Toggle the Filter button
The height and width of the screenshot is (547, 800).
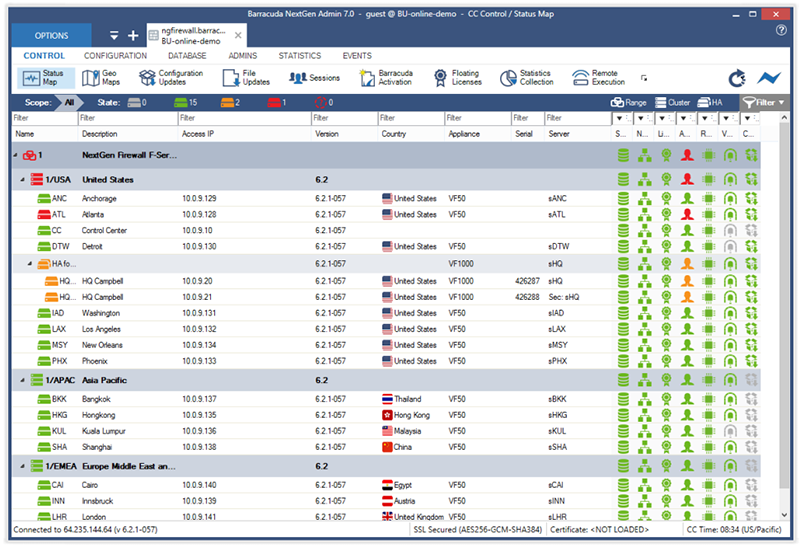point(764,103)
